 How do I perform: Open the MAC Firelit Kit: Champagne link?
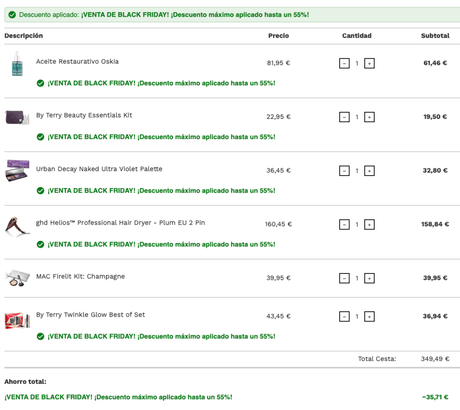coord(80,276)
